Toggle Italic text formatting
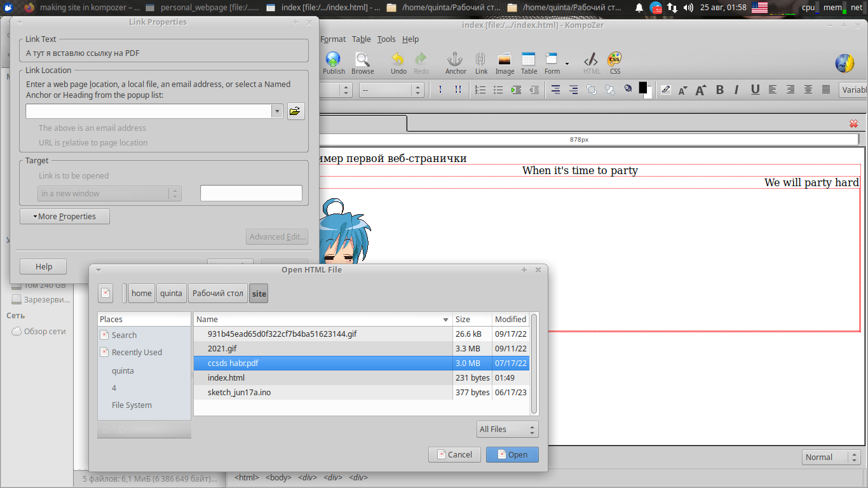This screenshot has height=488, width=868. [x=737, y=90]
